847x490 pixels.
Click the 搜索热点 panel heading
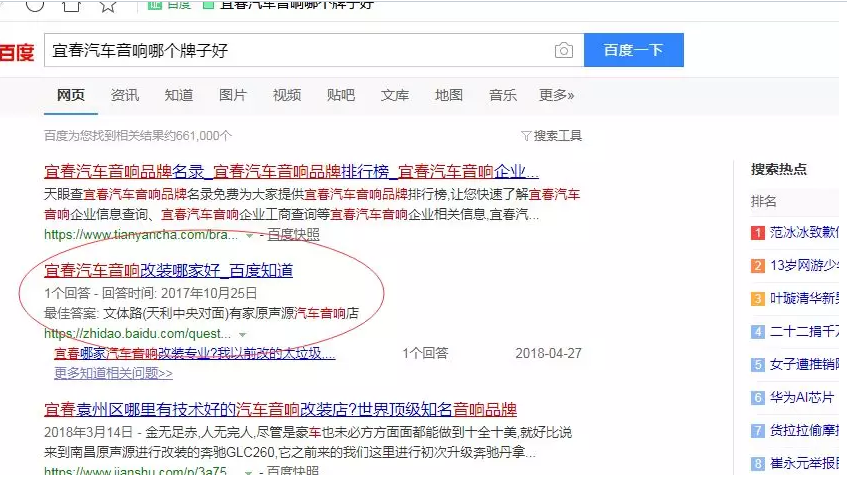tap(778, 169)
